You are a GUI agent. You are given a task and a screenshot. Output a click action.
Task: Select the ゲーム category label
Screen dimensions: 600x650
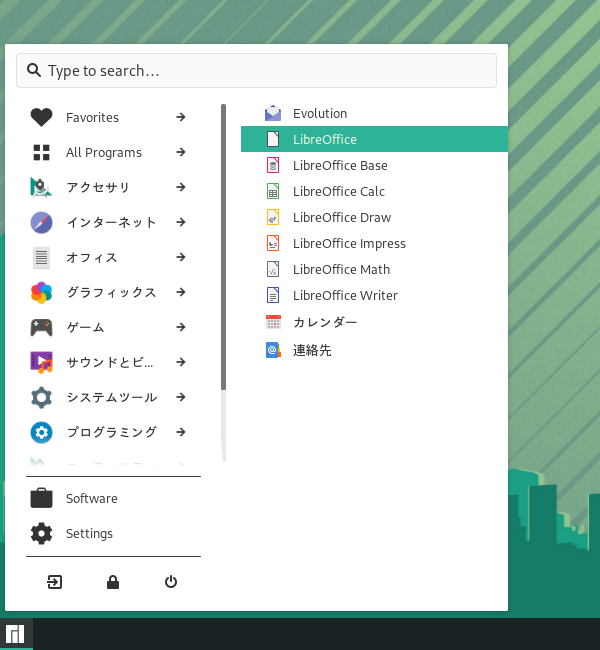point(85,327)
